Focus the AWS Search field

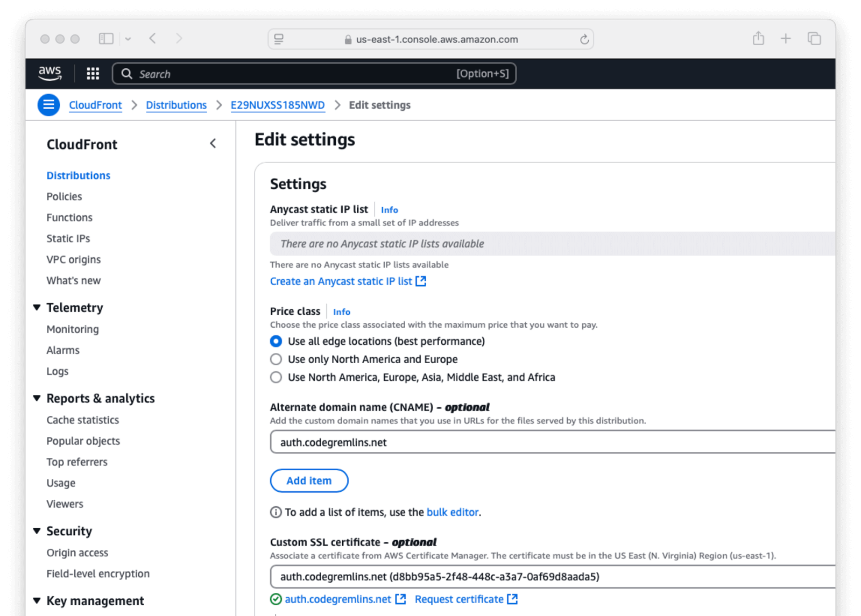314,74
